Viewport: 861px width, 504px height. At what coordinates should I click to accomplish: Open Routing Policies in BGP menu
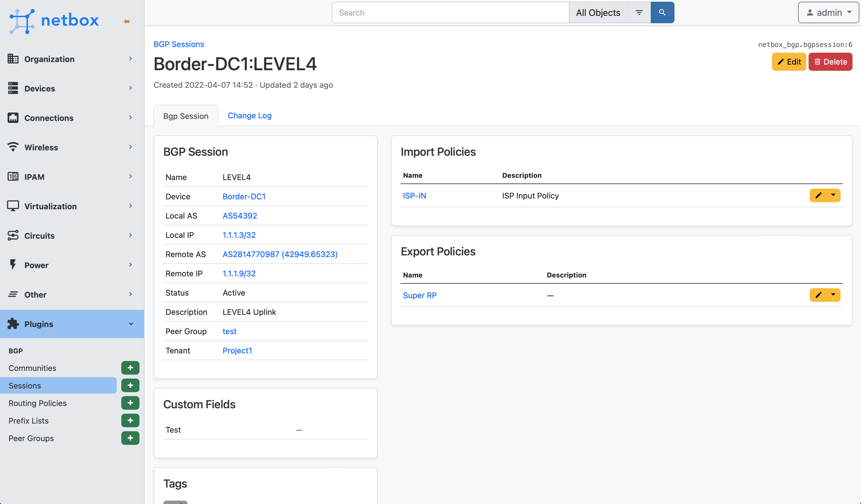click(38, 403)
